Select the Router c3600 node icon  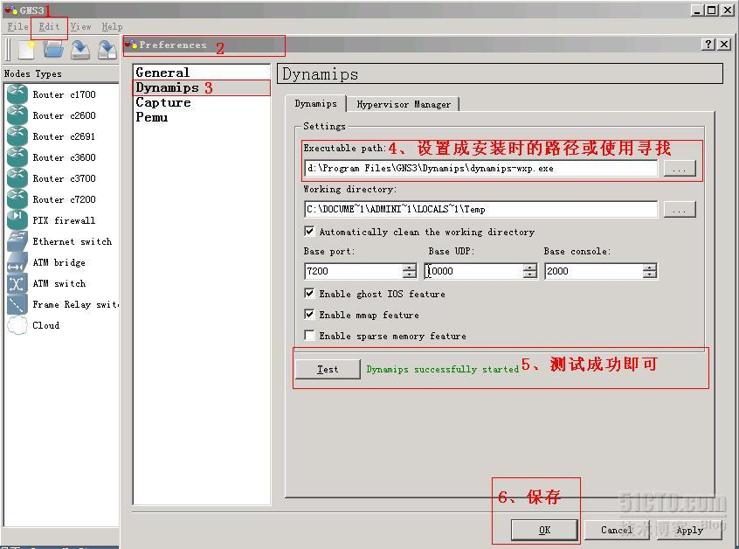pos(17,157)
